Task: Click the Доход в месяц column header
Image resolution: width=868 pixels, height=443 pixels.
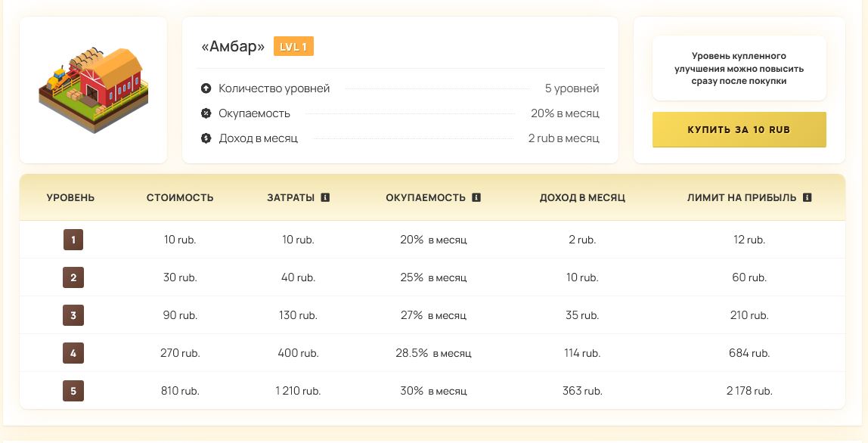Action: coord(582,197)
